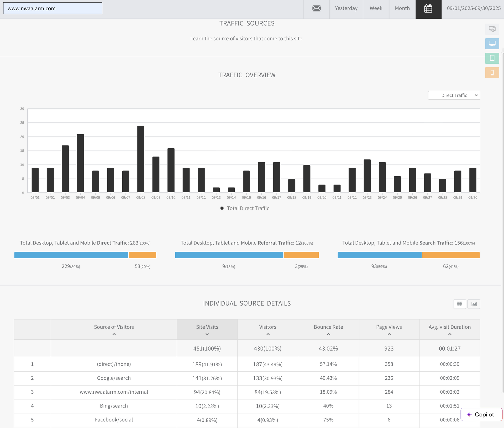This screenshot has height=428, width=504.
Task: Click the Google/search source row
Action: tap(114, 378)
